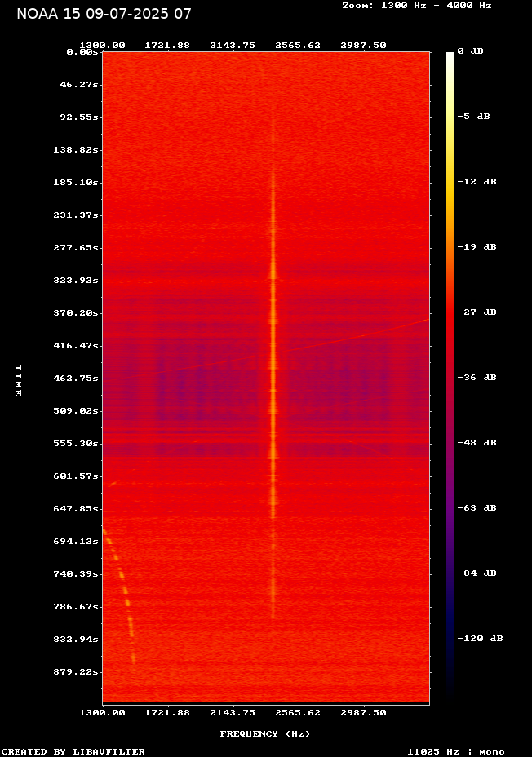The height and width of the screenshot is (757, 532).
Task: Click the 11025 Hz | mono label
Action: 456,751
